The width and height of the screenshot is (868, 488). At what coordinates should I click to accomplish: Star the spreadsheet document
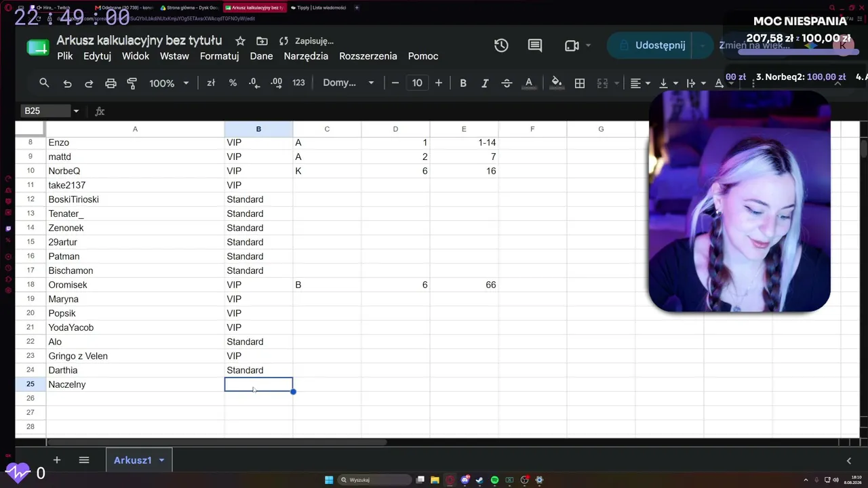click(x=240, y=41)
